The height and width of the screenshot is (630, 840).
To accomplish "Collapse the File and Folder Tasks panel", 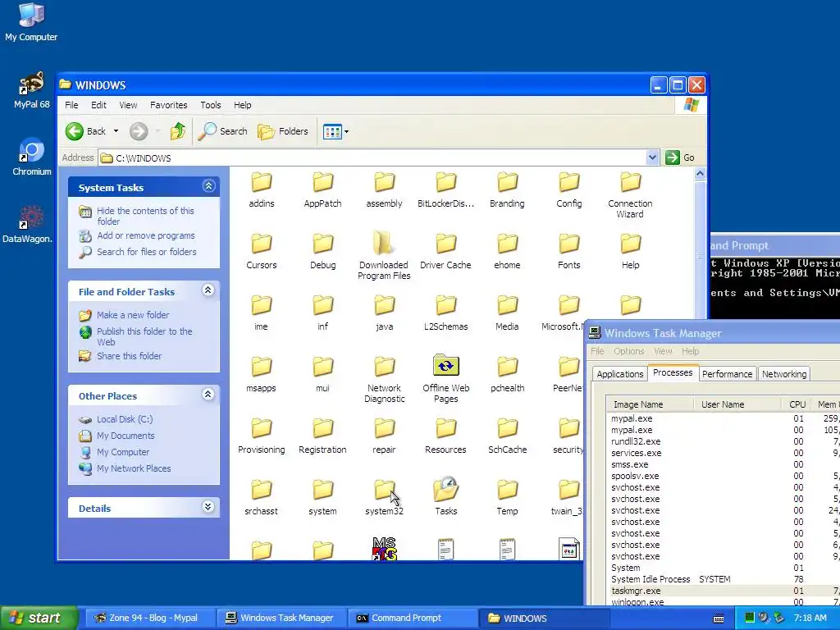I will pyautogui.click(x=208, y=290).
